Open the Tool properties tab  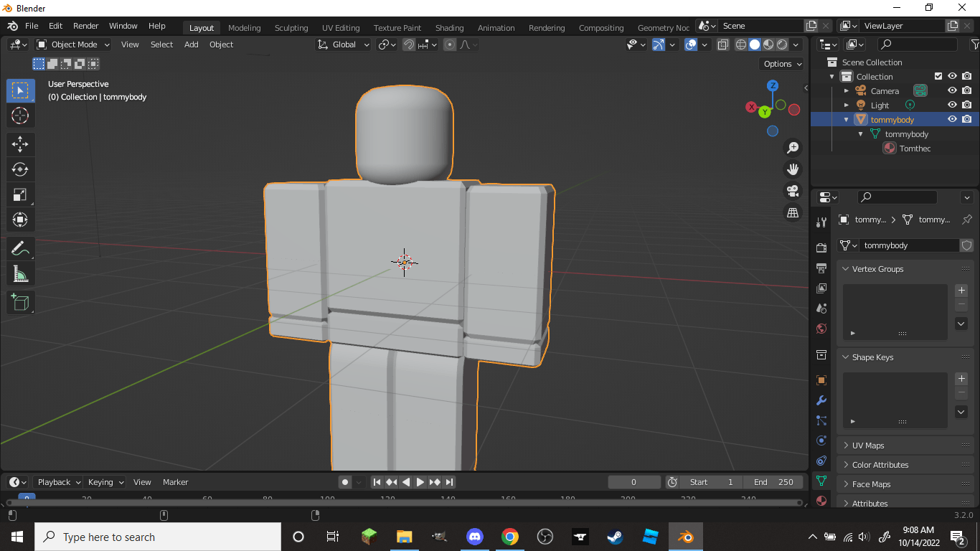coord(821,222)
